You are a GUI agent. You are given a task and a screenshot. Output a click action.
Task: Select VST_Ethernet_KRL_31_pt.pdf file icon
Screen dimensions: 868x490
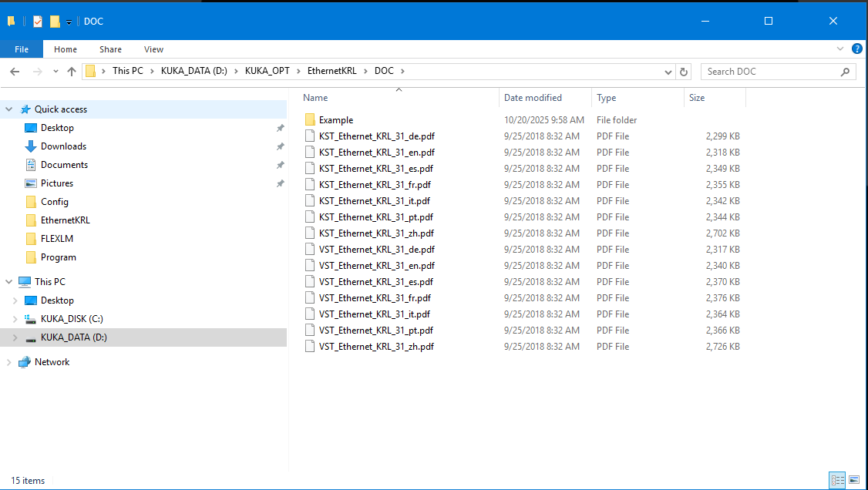310,331
